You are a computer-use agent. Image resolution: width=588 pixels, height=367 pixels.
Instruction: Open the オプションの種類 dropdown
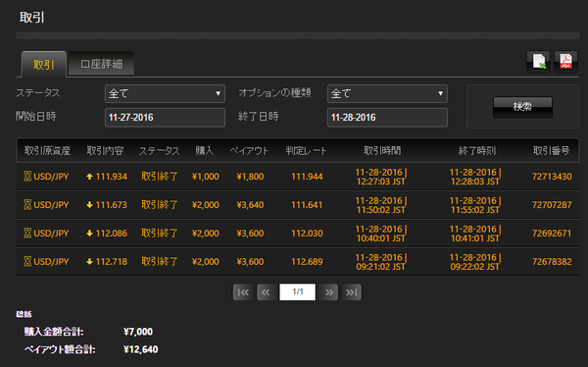point(387,93)
